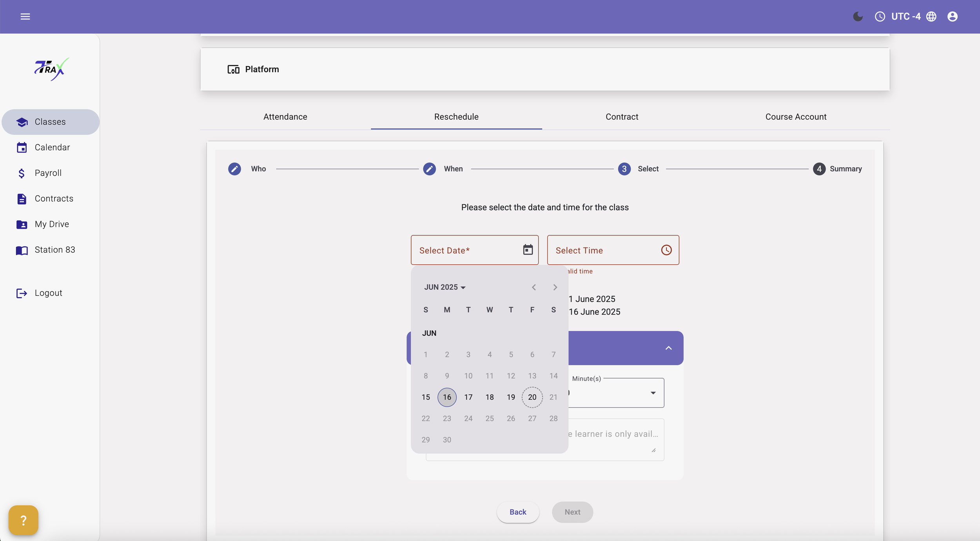
Task: Click the Back button
Action: tap(518, 512)
